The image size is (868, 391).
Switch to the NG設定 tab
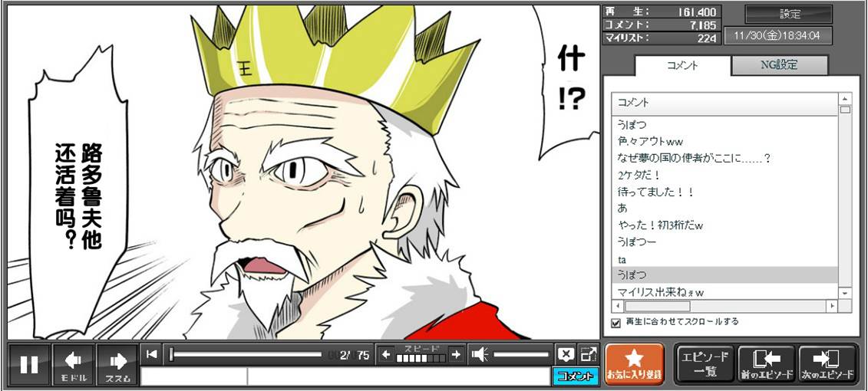779,65
